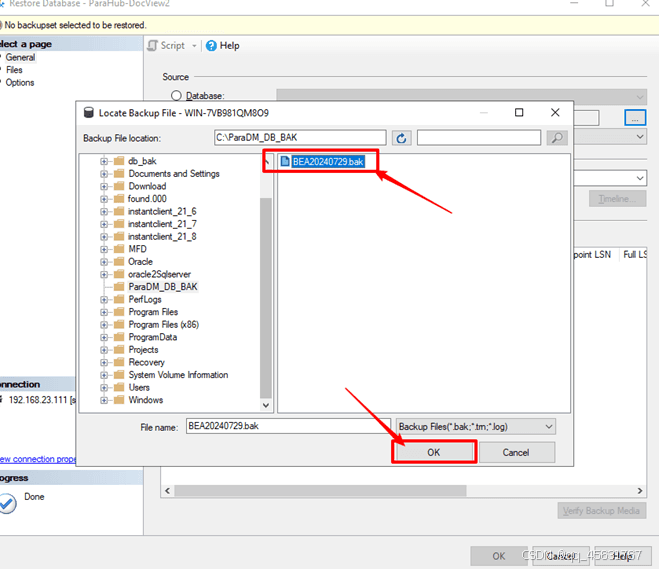Viewport: 659px width, 569px height.
Task: Click the db_bak folder icon
Action: click(x=119, y=161)
